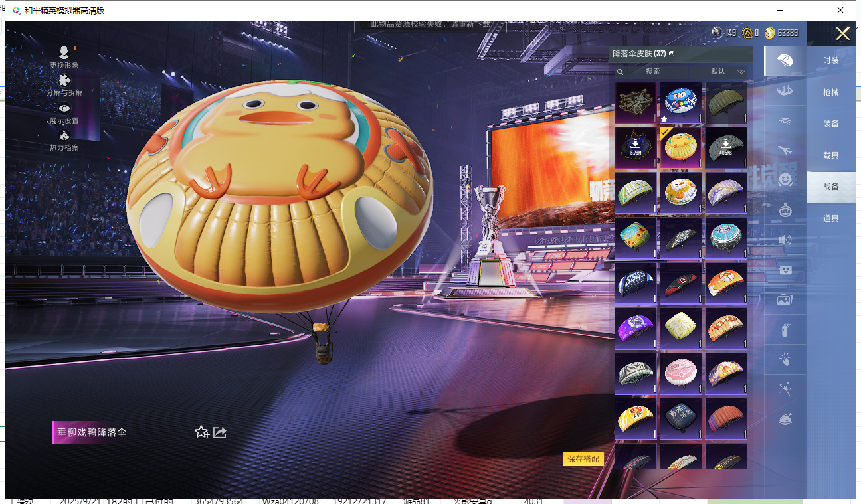Click the share arrow icon beside the parachute name
861x504 pixels.
pos(220,432)
